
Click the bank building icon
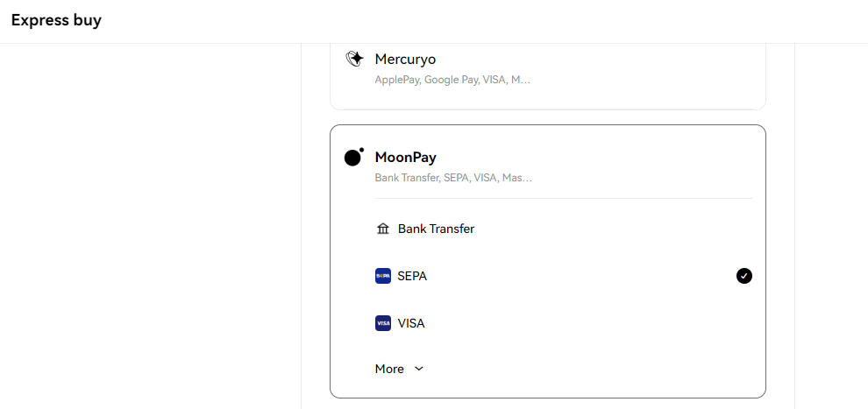pos(383,229)
